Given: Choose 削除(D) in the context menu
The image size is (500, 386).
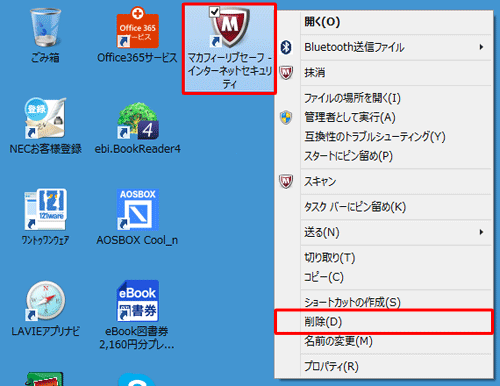Looking at the screenshot, I should (383, 322).
